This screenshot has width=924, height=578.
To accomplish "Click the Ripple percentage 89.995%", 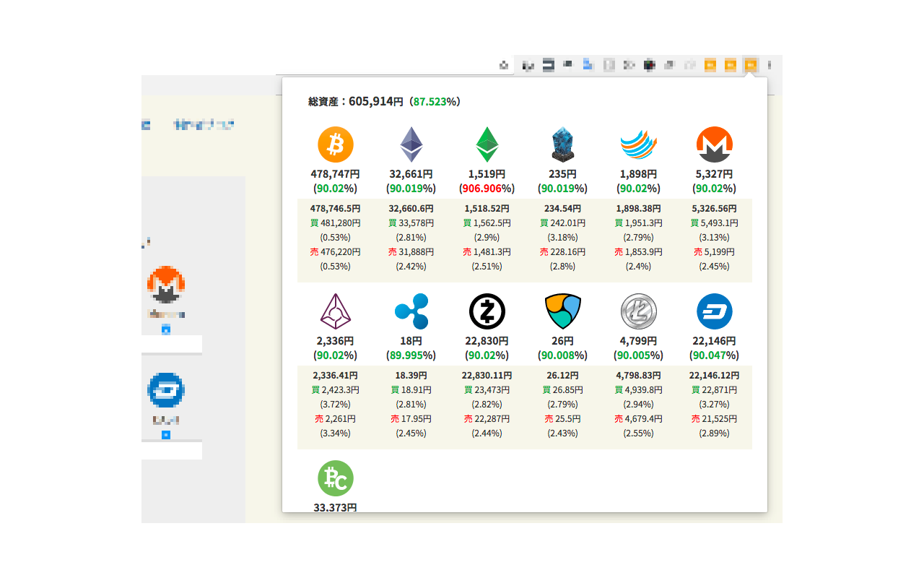I will (x=411, y=355).
